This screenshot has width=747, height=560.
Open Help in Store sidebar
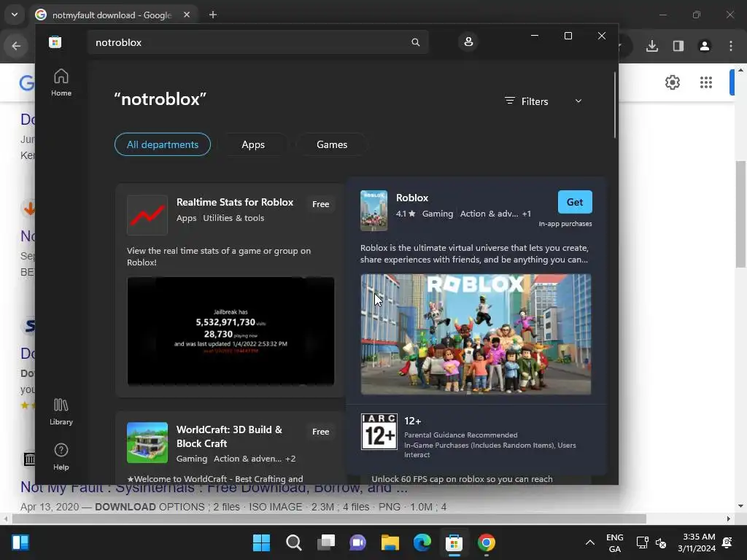[61, 456]
